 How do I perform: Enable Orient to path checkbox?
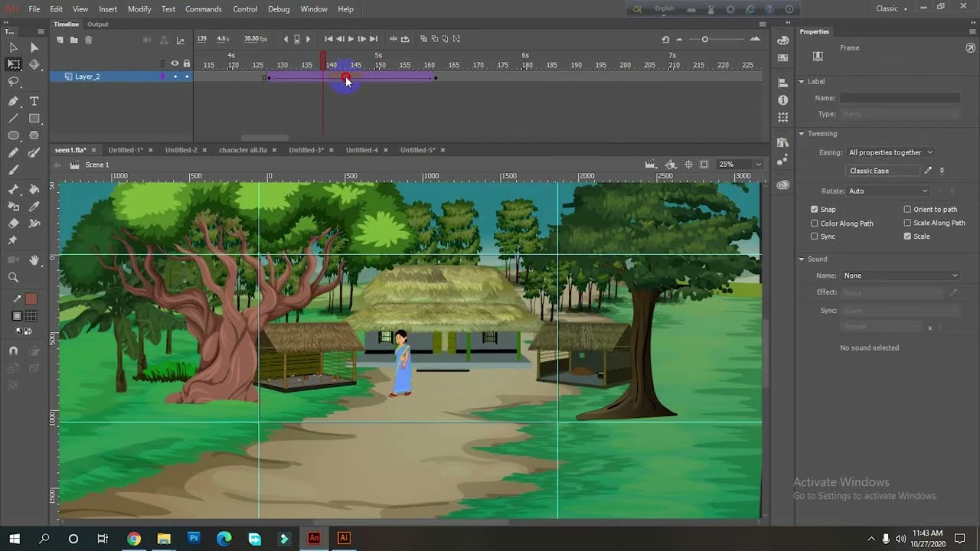pos(907,209)
